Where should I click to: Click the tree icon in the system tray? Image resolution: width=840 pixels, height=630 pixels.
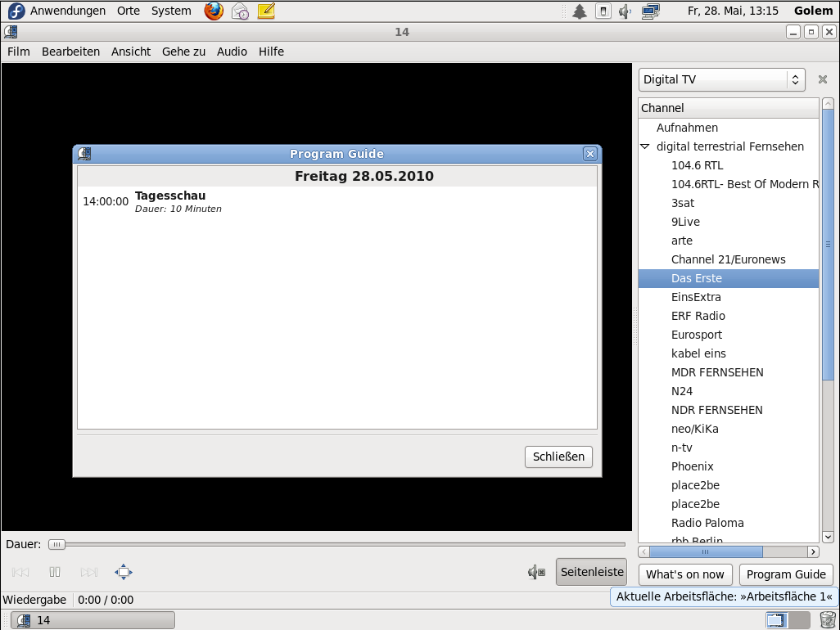pyautogui.click(x=580, y=11)
